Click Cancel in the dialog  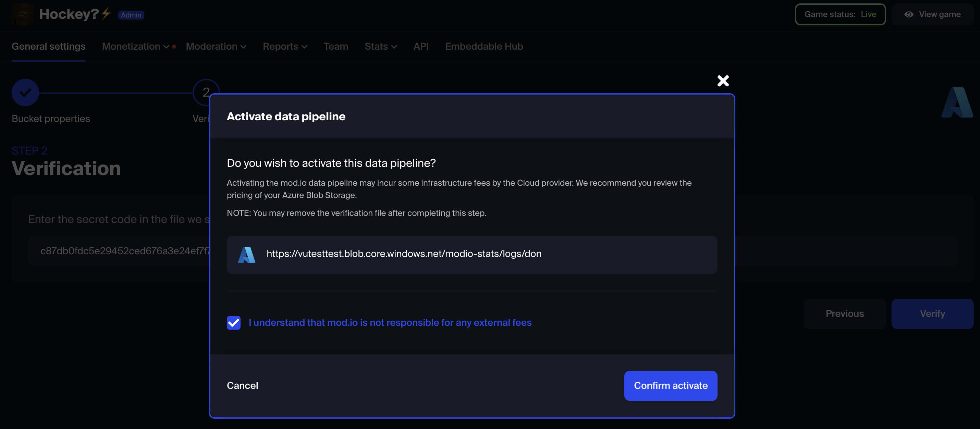(242, 385)
